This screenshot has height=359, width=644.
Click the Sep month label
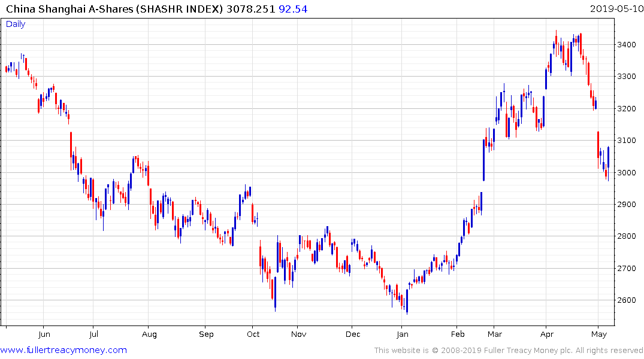(206, 334)
